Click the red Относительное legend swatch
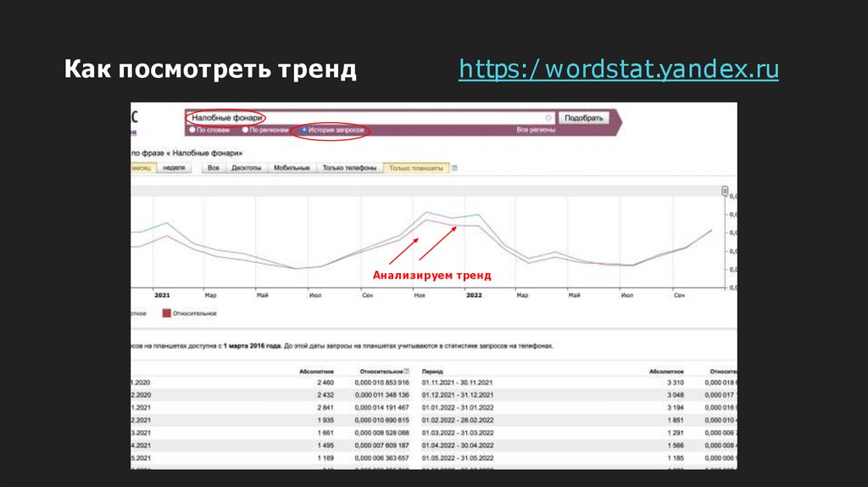The image size is (868, 487). [x=167, y=314]
